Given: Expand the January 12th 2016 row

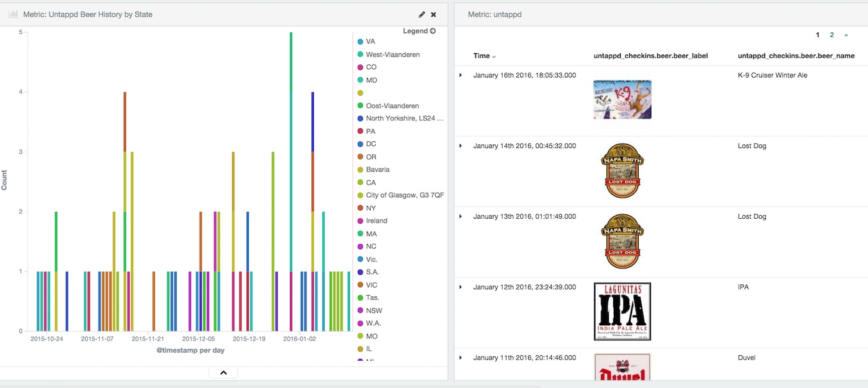Looking at the screenshot, I should pyautogui.click(x=461, y=287).
